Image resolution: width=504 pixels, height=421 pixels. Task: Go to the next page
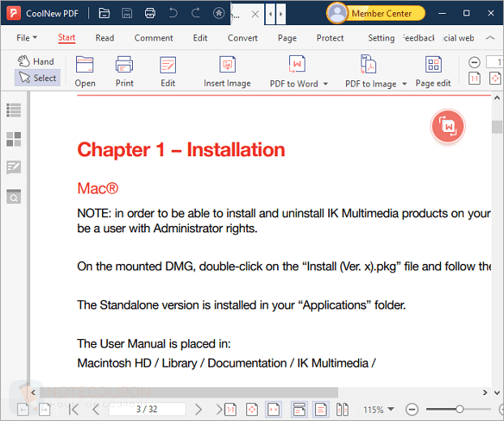(x=199, y=410)
